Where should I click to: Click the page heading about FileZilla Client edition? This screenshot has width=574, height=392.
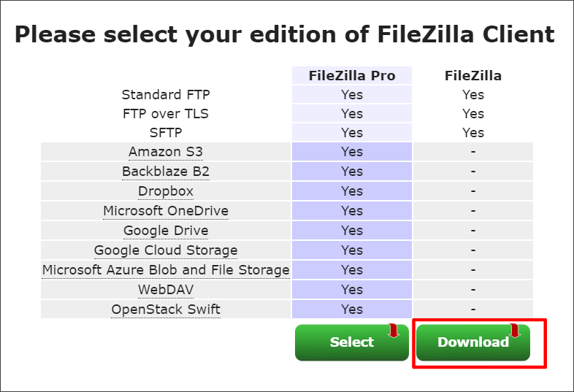pos(285,35)
